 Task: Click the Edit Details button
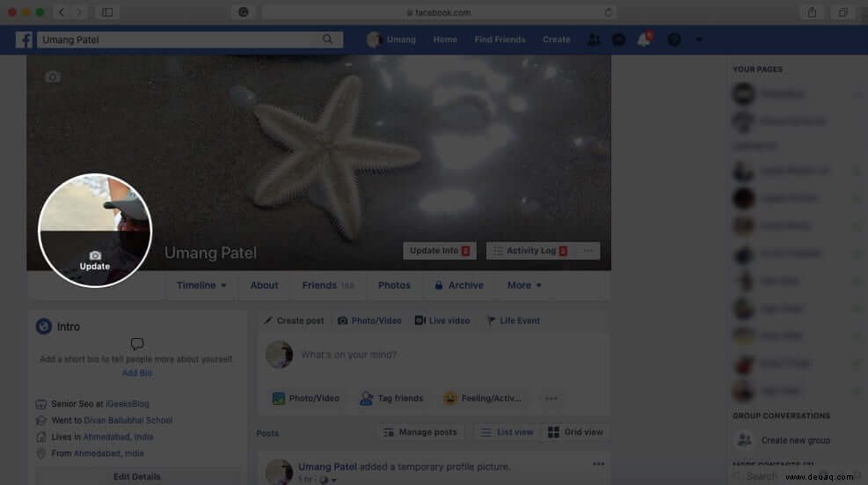pos(136,477)
